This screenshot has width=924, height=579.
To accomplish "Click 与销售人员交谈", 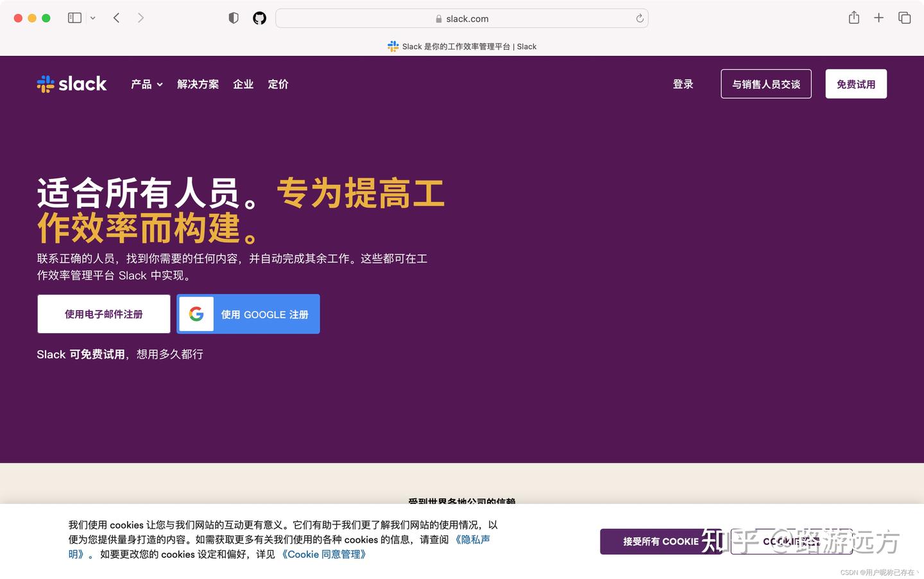I will tap(766, 83).
